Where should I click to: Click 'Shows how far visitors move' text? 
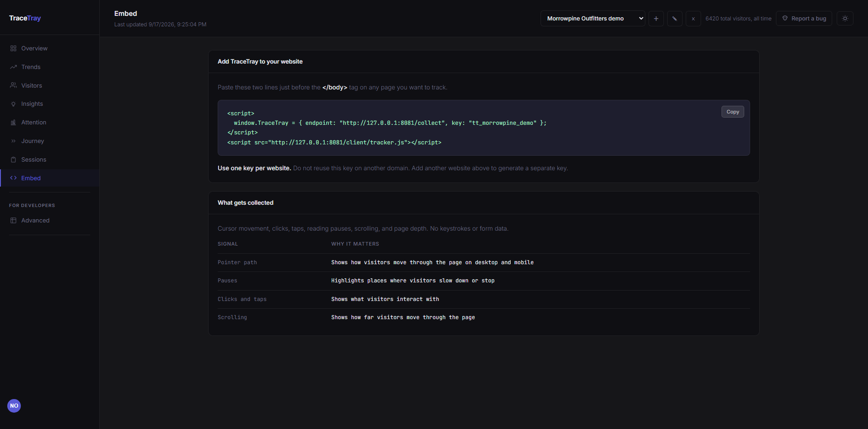click(403, 317)
